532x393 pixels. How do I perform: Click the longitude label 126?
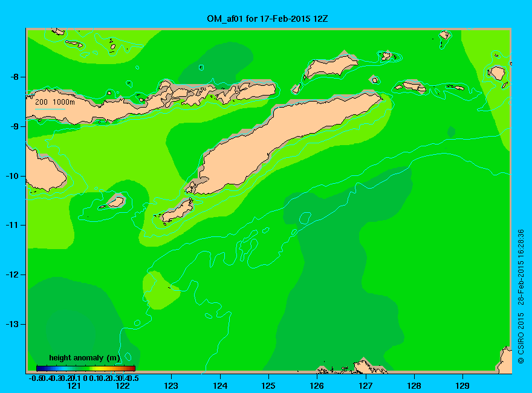[x=317, y=386]
